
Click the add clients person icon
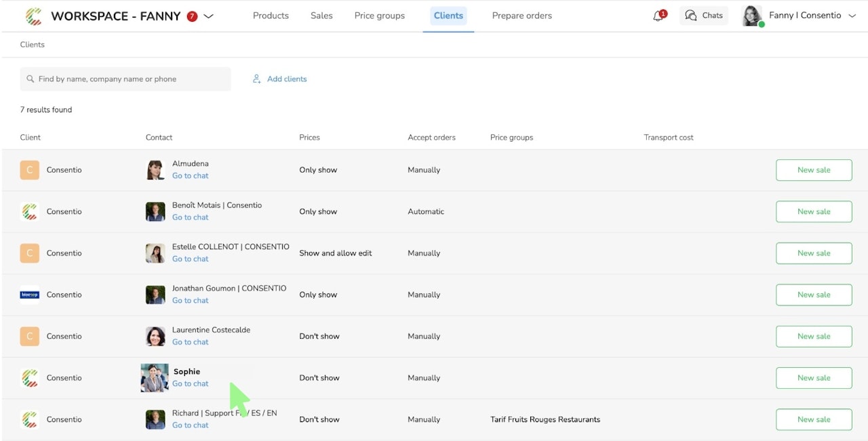tap(257, 79)
